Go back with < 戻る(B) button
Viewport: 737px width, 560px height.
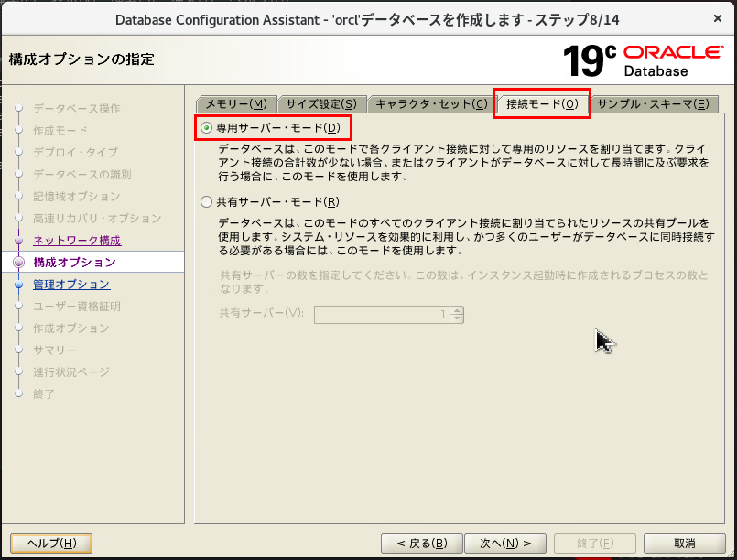[422, 544]
